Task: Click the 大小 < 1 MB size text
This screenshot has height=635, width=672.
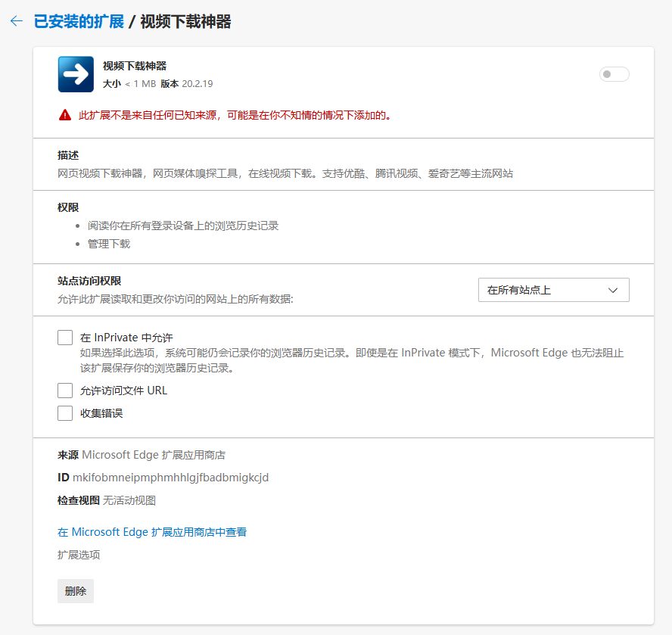Action: tap(129, 84)
